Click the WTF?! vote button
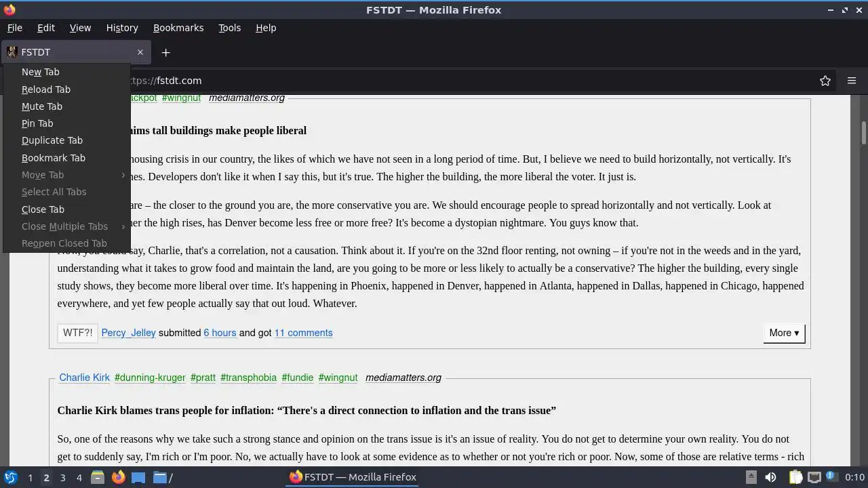 point(77,333)
